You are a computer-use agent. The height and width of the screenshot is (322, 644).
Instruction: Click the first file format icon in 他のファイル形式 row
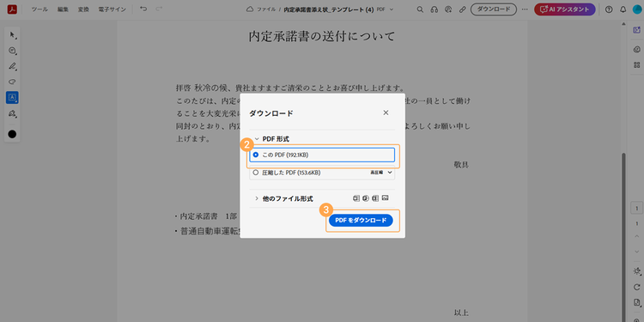pos(356,198)
